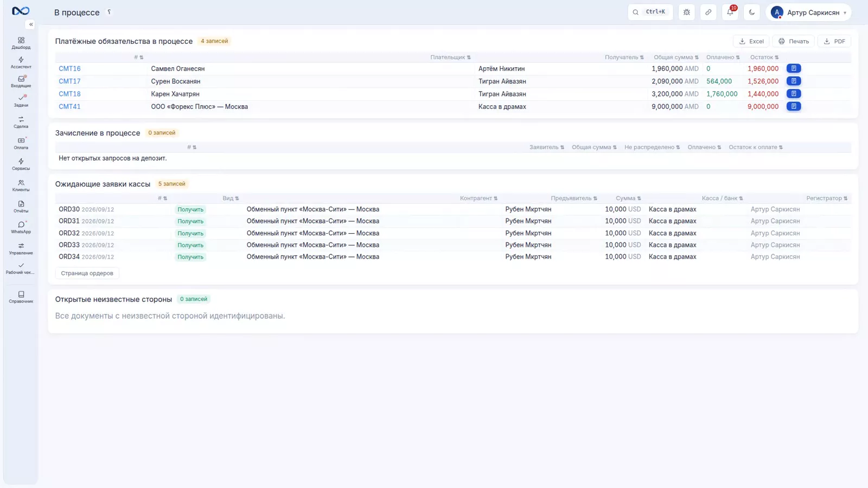Open Задачи in the sidebar
The width and height of the screenshot is (868, 488).
tap(21, 101)
